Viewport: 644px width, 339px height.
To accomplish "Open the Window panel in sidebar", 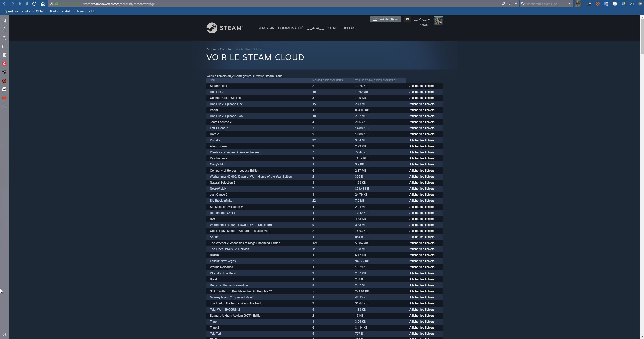I will (4, 47).
